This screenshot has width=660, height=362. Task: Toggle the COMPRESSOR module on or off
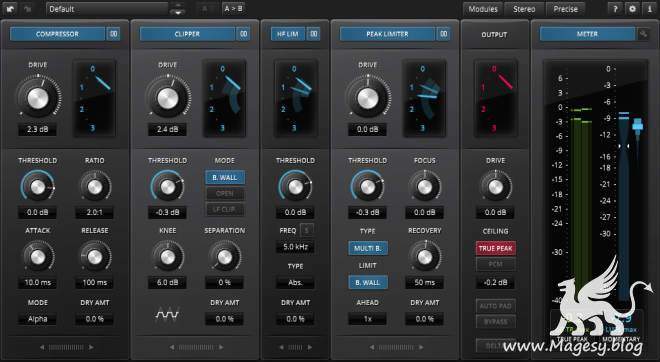tap(57, 34)
